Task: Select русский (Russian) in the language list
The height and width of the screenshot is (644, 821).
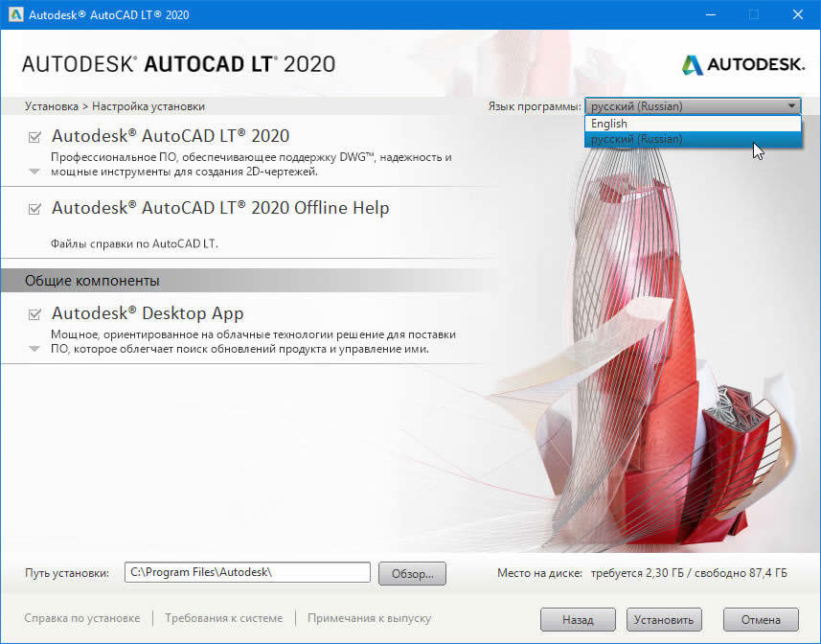Action: pyautogui.click(x=693, y=139)
